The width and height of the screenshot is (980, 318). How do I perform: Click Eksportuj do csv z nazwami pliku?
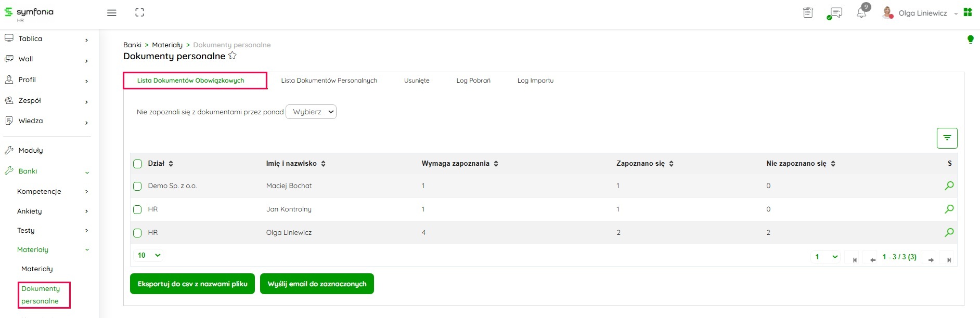click(192, 284)
